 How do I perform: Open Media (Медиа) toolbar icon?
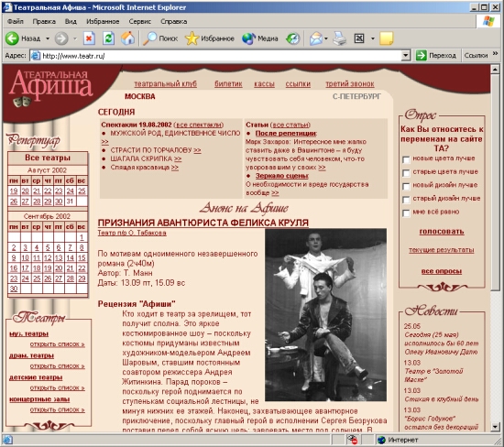pyautogui.click(x=248, y=38)
